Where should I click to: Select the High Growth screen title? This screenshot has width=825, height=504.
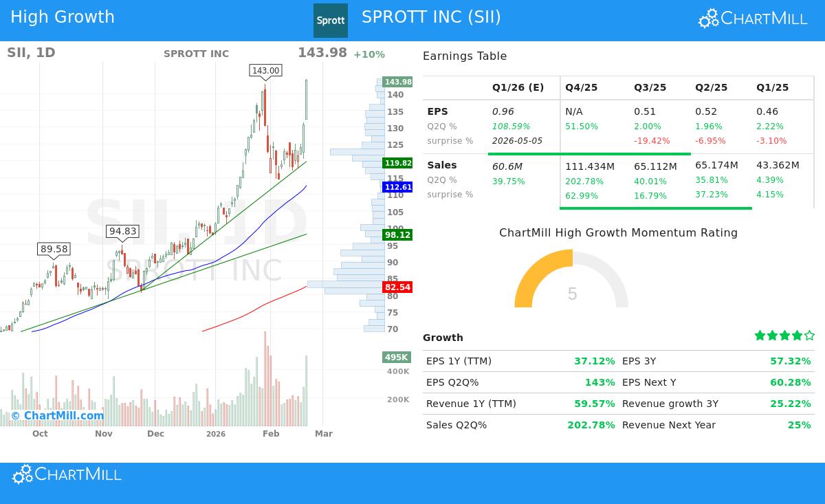point(63,17)
